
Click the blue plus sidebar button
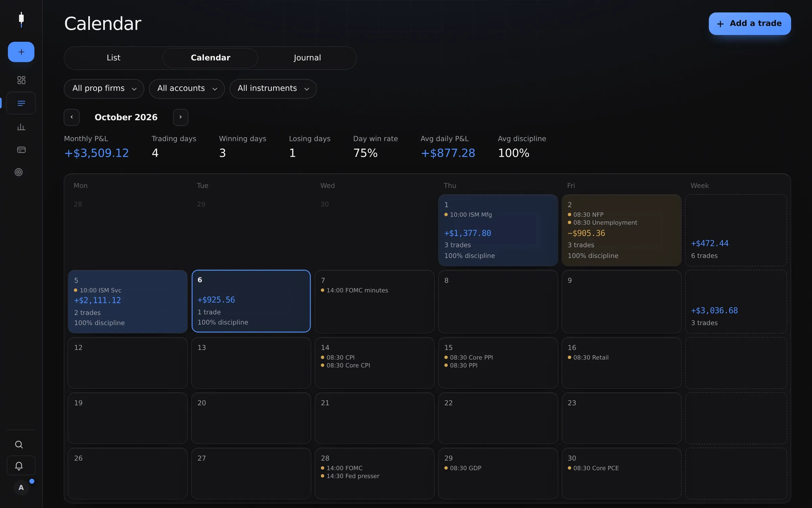coord(21,52)
